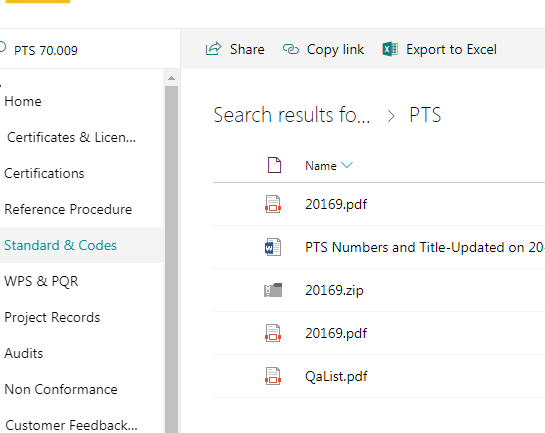Click the Name column header label
The height and width of the screenshot is (433, 545).
click(321, 166)
